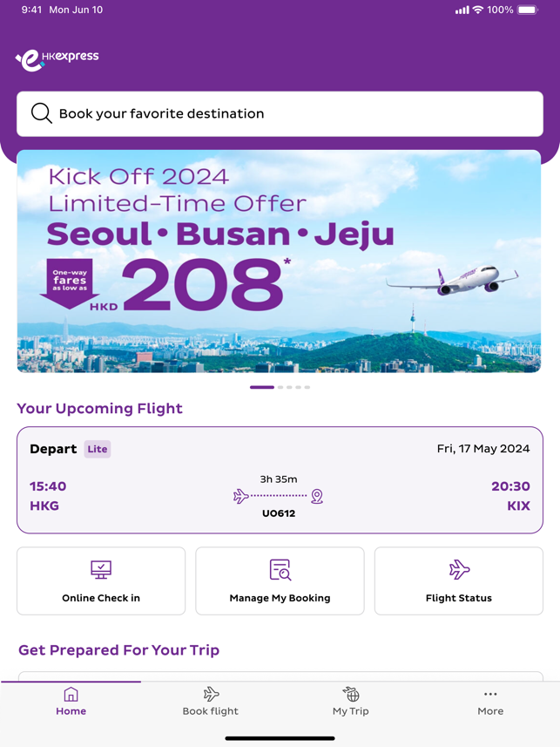The image size is (560, 747).
Task: Tap the Book your favorite destination field
Action: click(x=280, y=113)
